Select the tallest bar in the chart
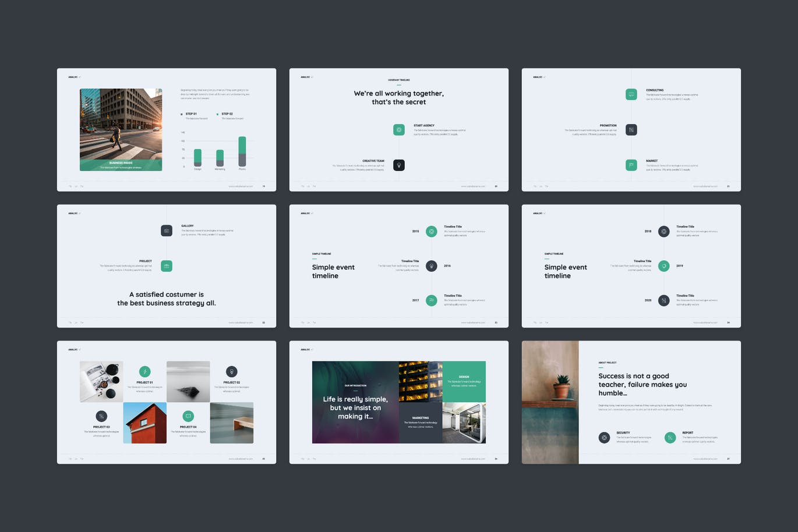 pyautogui.click(x=242, y=152)
